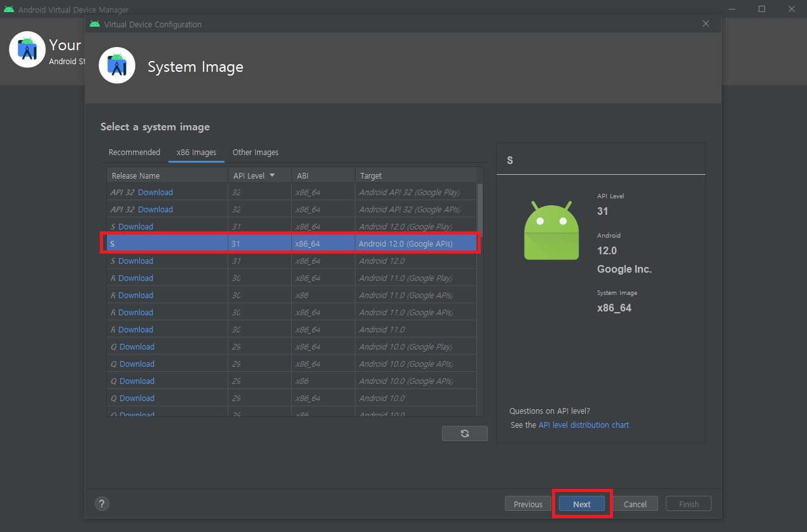Switch to the x86 Images tab

click(197, 153)
